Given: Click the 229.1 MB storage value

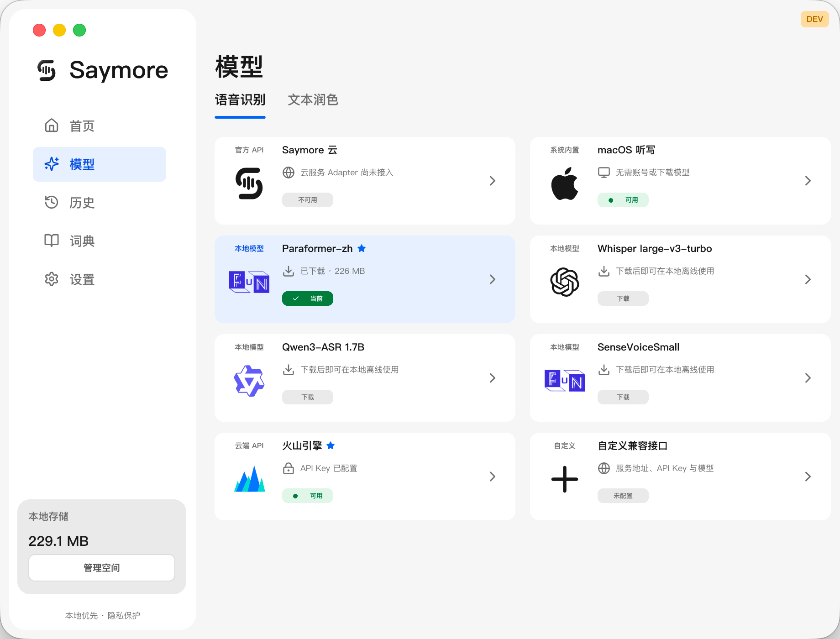Looking at the screenshot, I should click(x=58, y=541).
